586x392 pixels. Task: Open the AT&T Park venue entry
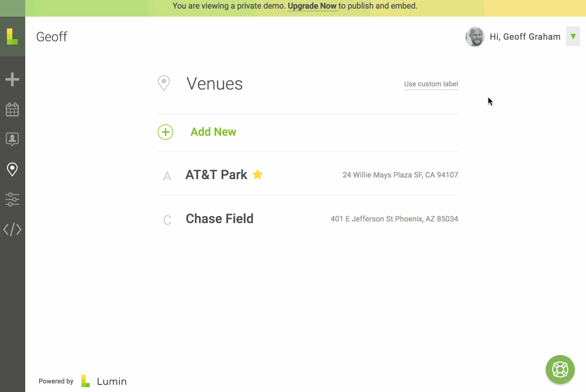308,175
